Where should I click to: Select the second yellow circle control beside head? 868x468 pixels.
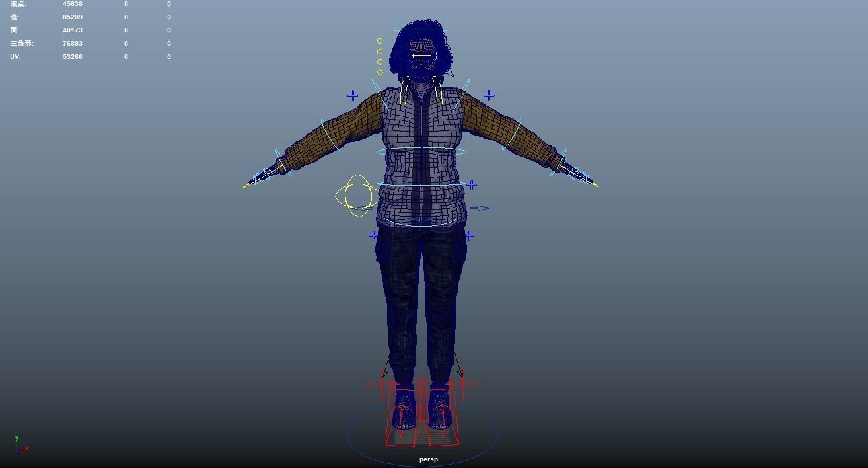point(380,52)
